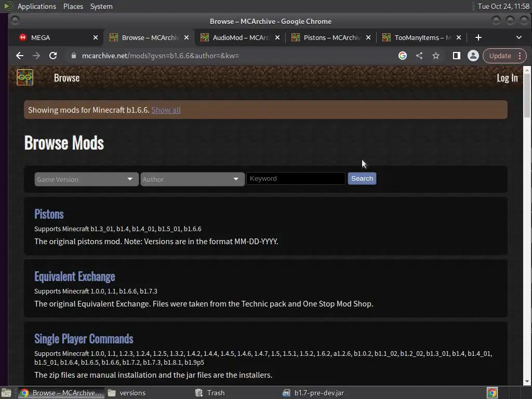View site info via the lock icon
This screenshot has height=399, width=532.
[x=74, y=56]
